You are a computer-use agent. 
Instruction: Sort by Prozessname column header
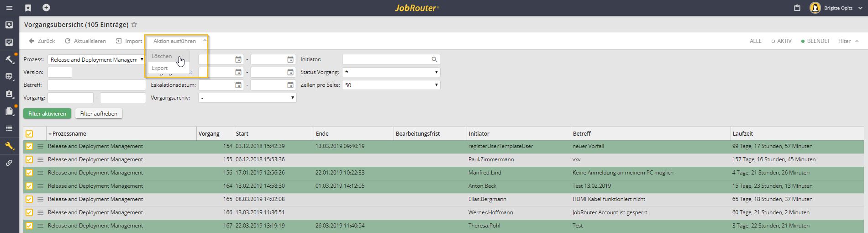click(x=69, y=134)
